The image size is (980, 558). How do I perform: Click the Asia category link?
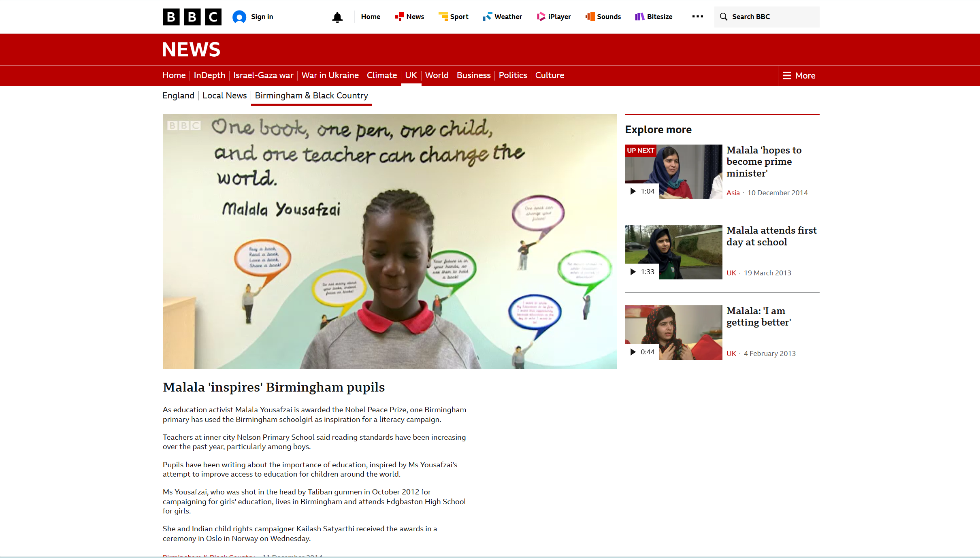(x=733, y=193)
